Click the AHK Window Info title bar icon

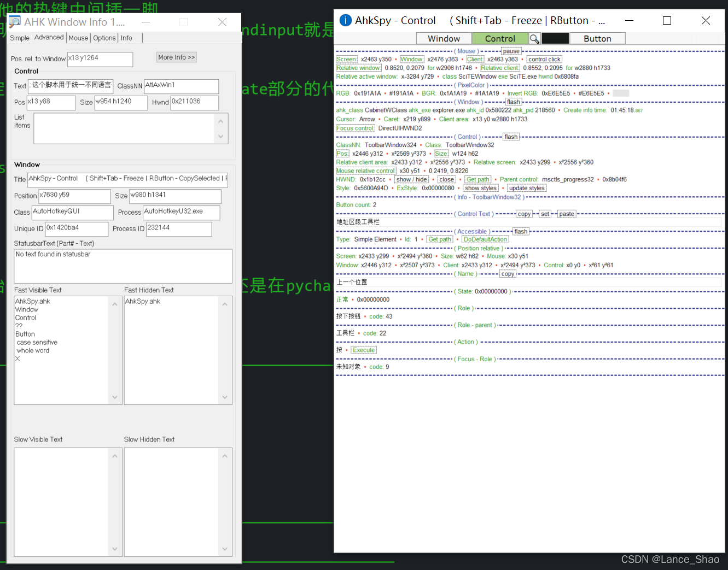[x=15, y=22]
